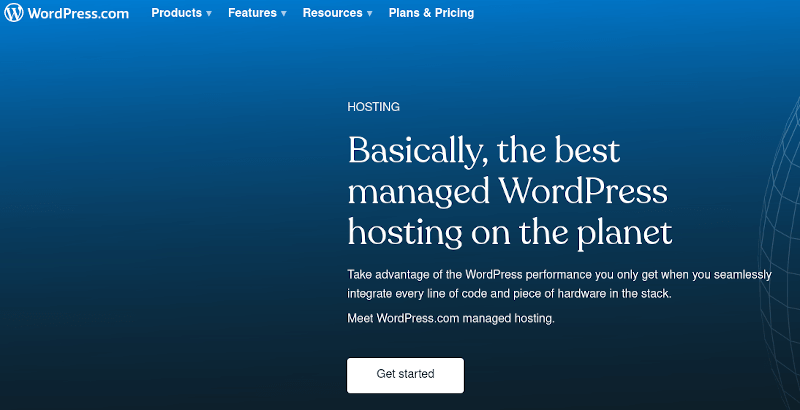Viewport: 800px width, 410px height.
Task: Click the 'managed WordPress' headline line
Action: point(508,192)
